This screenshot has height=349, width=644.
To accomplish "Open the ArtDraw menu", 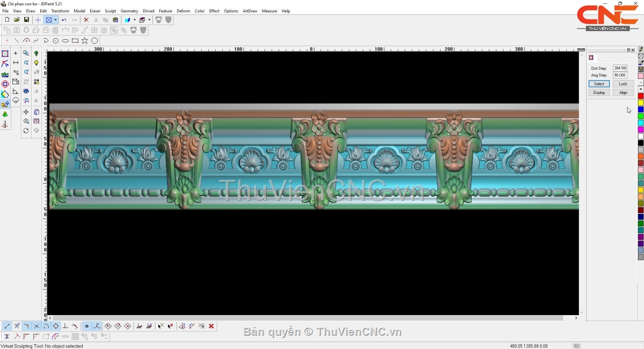I will pyautogui.click(x=250, y=11).
